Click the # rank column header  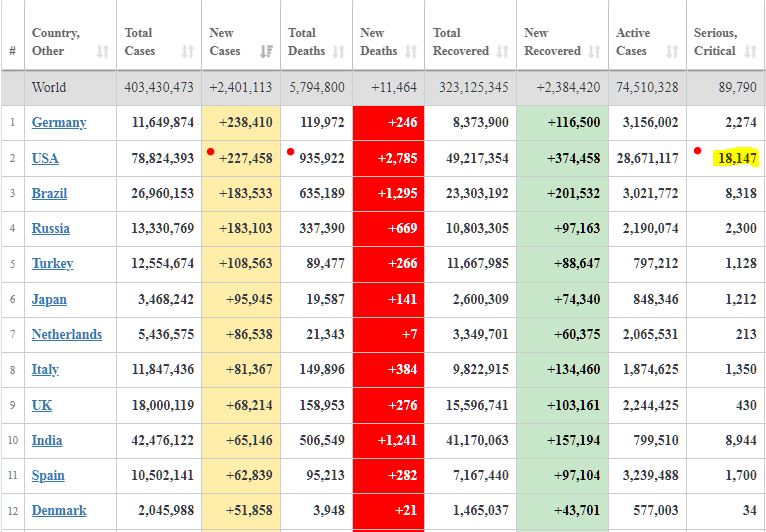(x=12, y=51)
